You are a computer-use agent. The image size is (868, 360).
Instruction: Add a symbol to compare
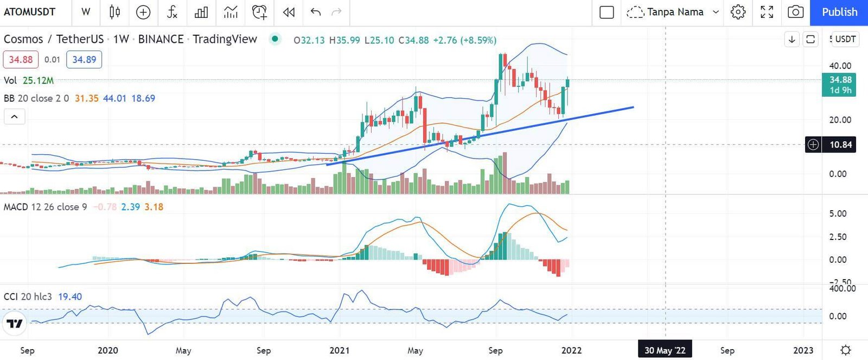[x=143, y=12]
